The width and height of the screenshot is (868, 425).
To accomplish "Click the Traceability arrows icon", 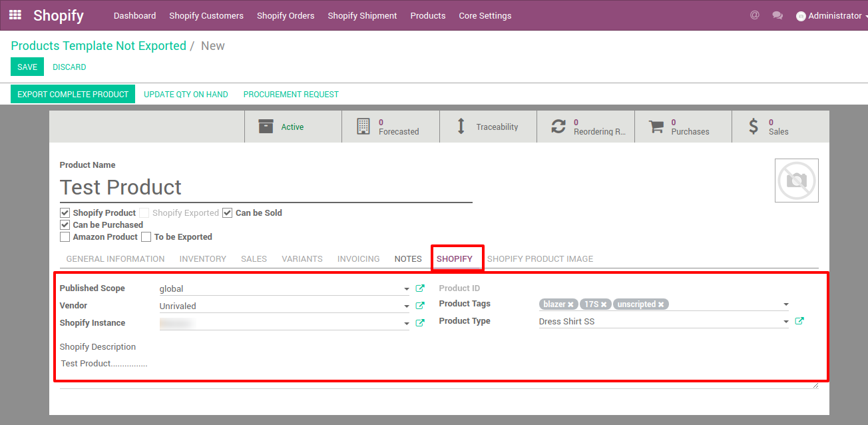I will (461, 127).
